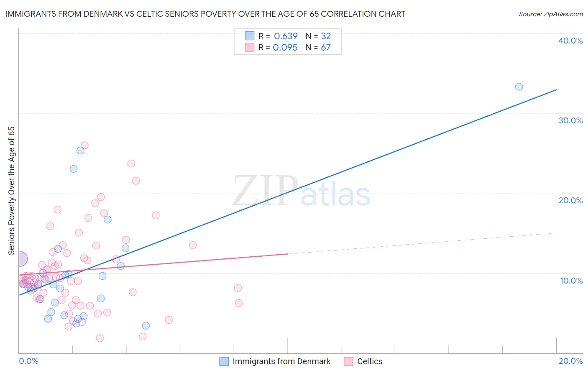Click the 20.0% x-axis label
Viewport: 588px width, 373px height.
570,361
